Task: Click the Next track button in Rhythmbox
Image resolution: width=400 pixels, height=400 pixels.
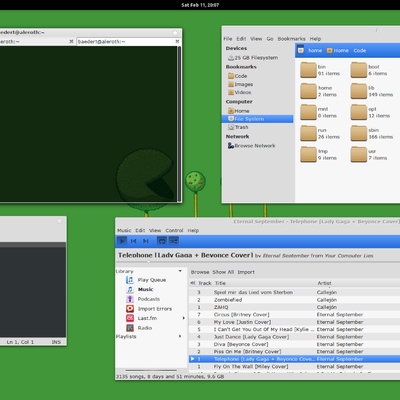Action: (146, 241)
